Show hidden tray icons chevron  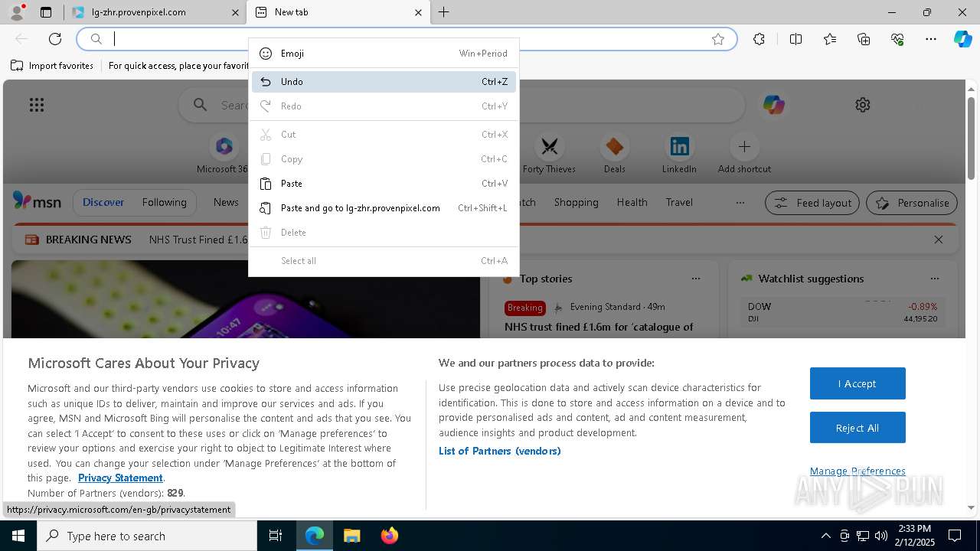(x=825, y=536)
